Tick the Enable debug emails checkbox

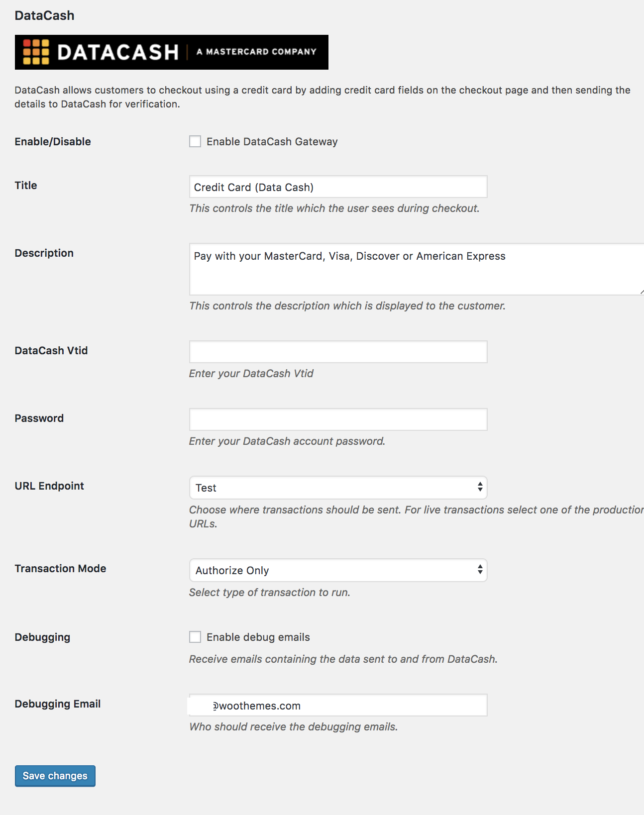point(195,637)
